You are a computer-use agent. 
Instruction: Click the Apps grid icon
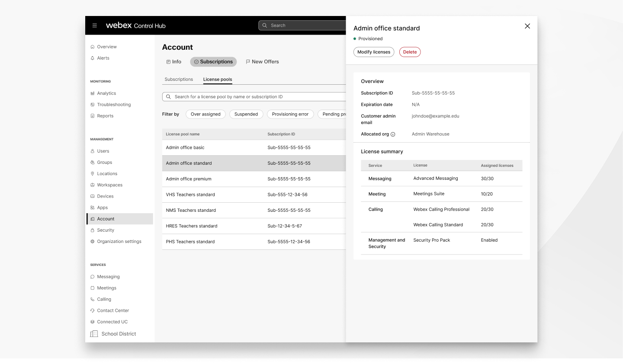click(x=92, y=208)
